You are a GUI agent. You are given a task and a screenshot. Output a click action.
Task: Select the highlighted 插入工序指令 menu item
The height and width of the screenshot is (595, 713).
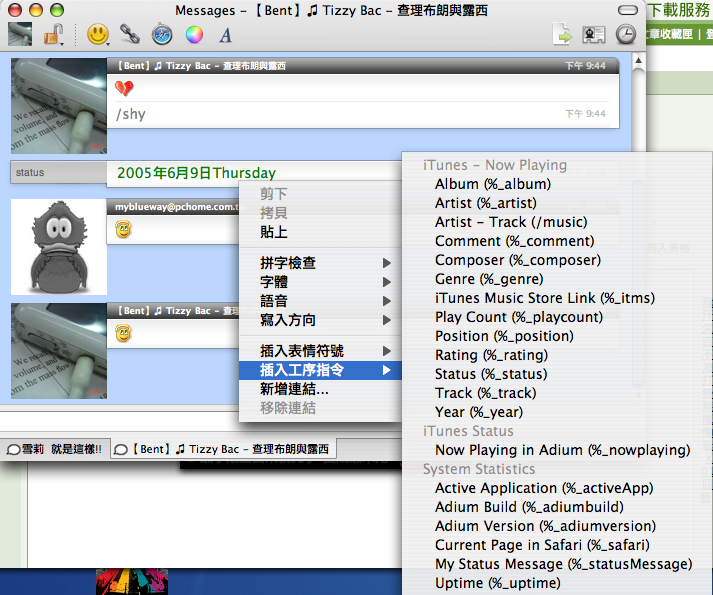pos(320,370)
